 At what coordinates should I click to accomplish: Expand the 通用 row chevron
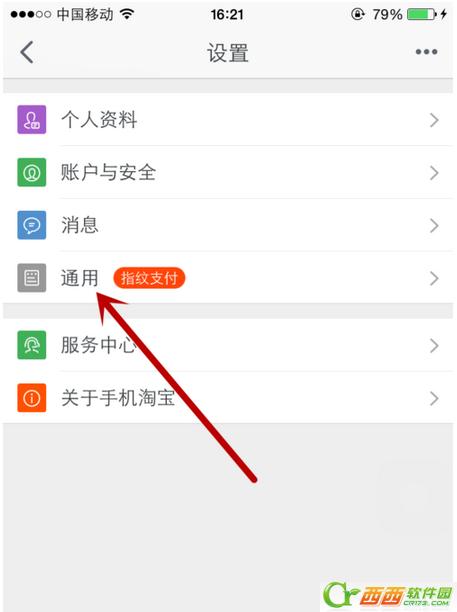434,278
